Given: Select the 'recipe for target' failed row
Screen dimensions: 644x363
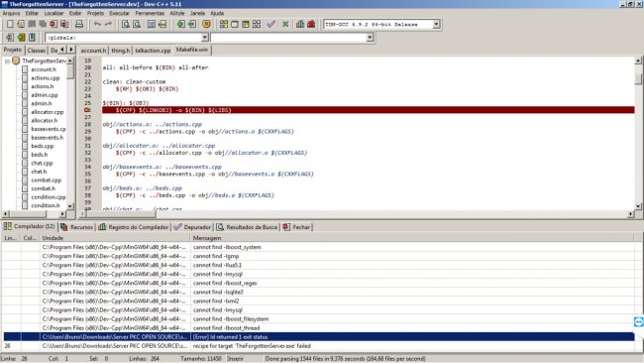Looking at the screenshot, I should pos(318,346).
